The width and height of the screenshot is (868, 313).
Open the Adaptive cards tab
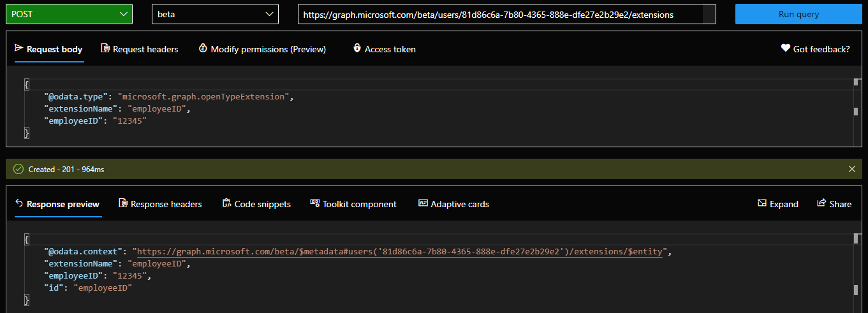453,204
